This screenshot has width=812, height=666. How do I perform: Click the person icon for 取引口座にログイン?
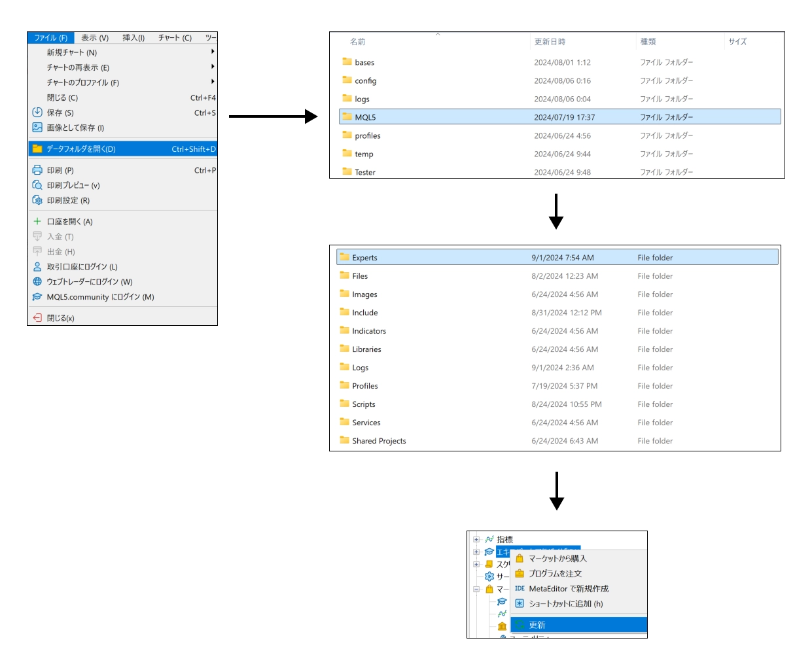click(x=37, y=266)
